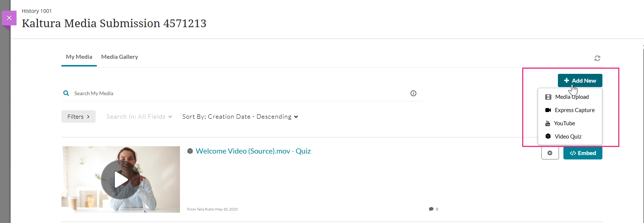Choose Media Upload from the menu
The image size is (644, 223).
click(572, 97)
